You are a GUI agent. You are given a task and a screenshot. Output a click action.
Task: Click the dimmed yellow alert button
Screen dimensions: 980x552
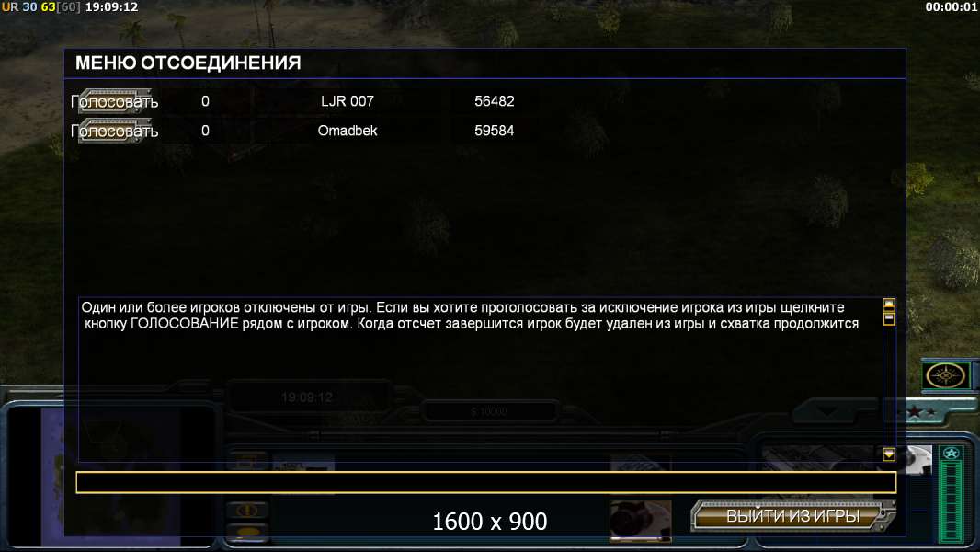(x=248, y=511)
